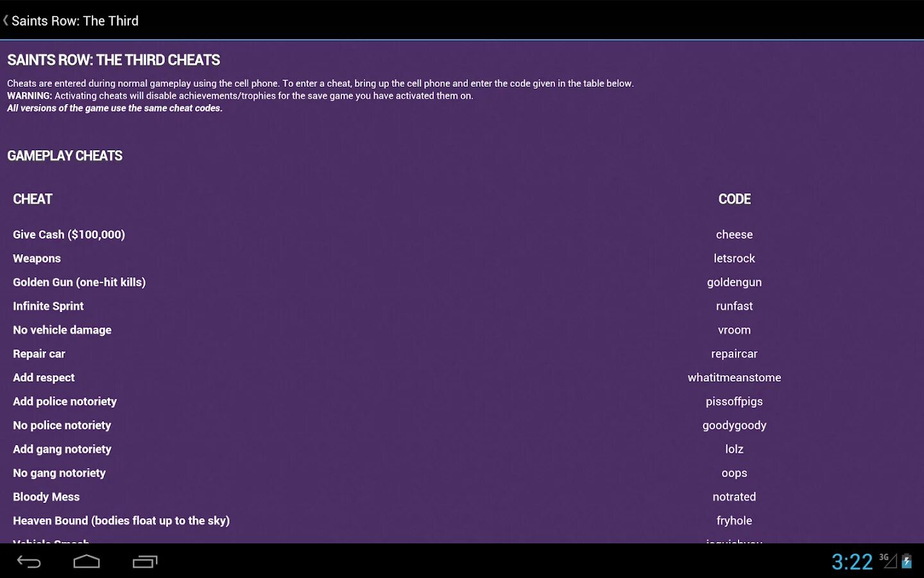Tap the CHEAT column header

click(33, 199)
